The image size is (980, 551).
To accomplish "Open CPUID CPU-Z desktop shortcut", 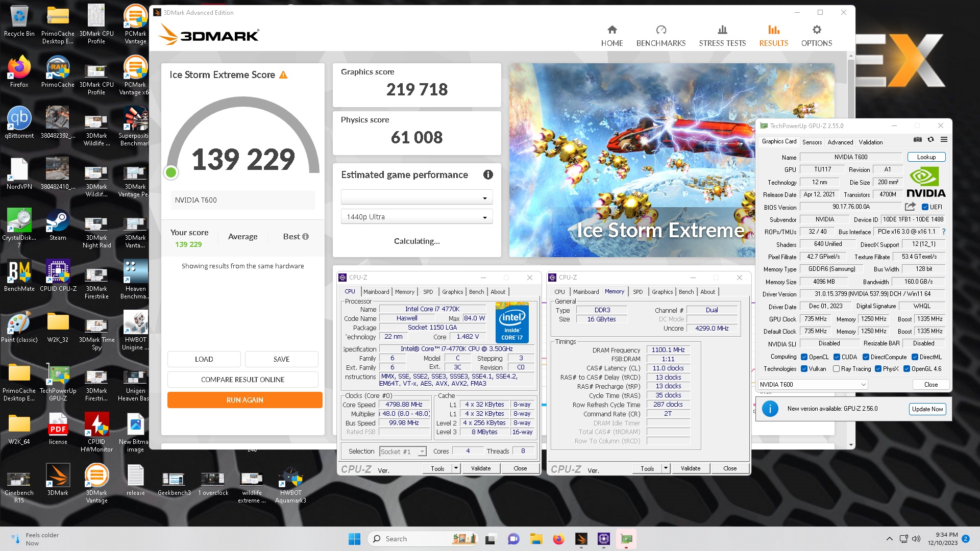I will point(58,276).
